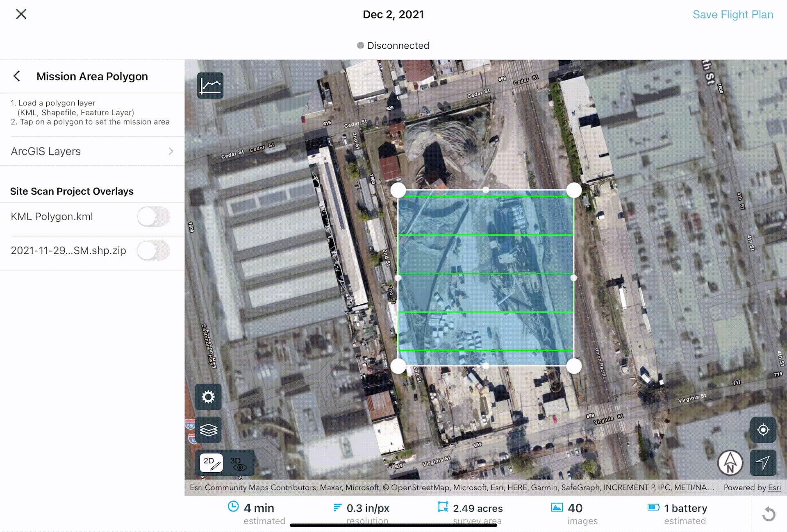Center map on my location target icon

pos(763,430)
